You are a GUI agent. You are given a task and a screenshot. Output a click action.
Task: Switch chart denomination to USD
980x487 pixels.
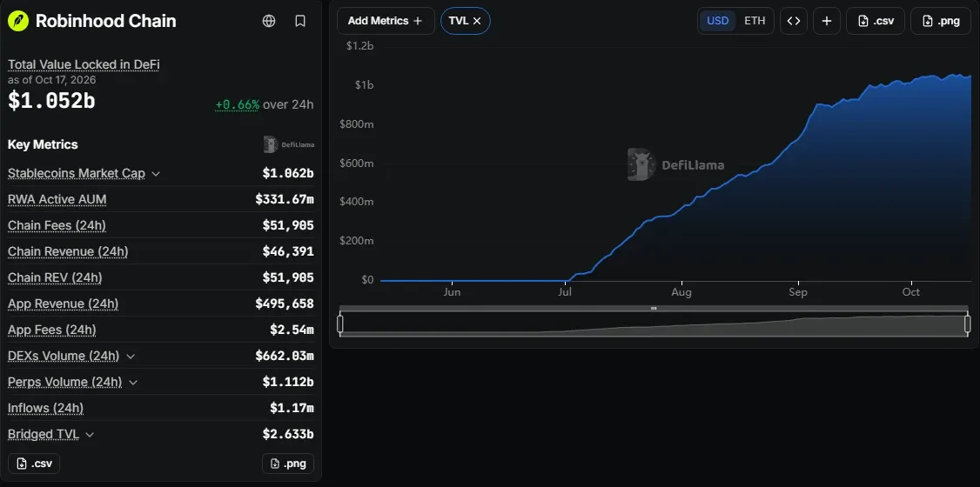click(717, 21)
